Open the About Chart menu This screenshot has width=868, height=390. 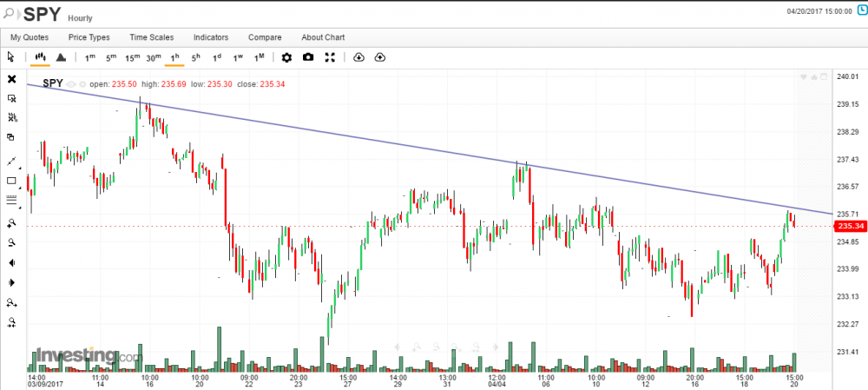[x=323, y=37]
